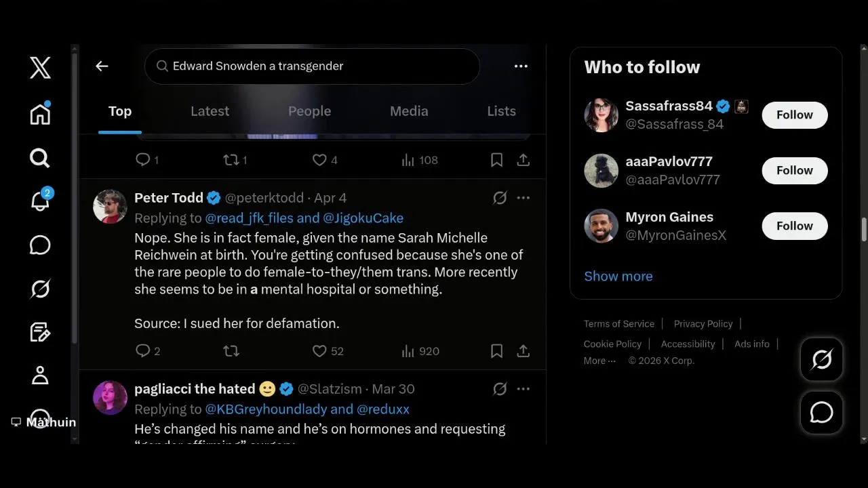Open Ads info footer link
The height and width of the screenshot is (488, 868).
point(752,344)
